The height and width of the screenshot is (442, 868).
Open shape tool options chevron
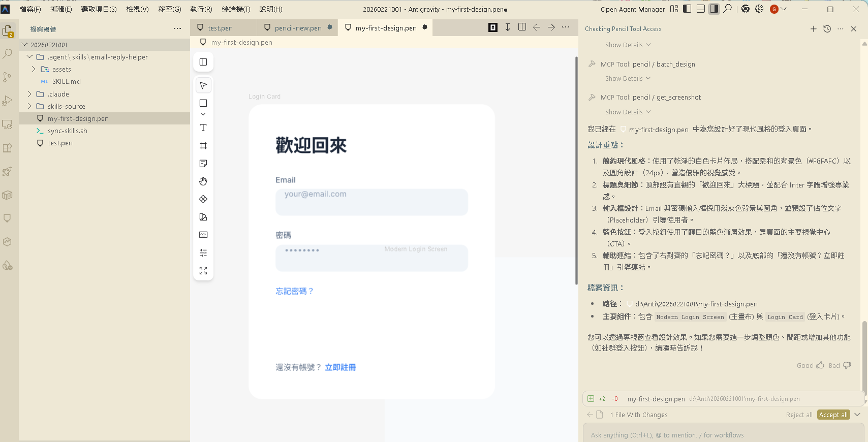[x=203, y=114]
